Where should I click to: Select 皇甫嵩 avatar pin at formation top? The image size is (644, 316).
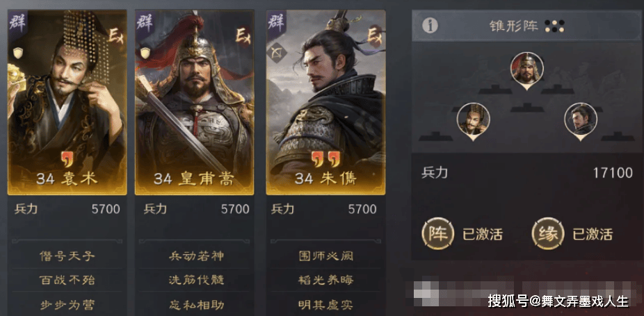[527, 71]
